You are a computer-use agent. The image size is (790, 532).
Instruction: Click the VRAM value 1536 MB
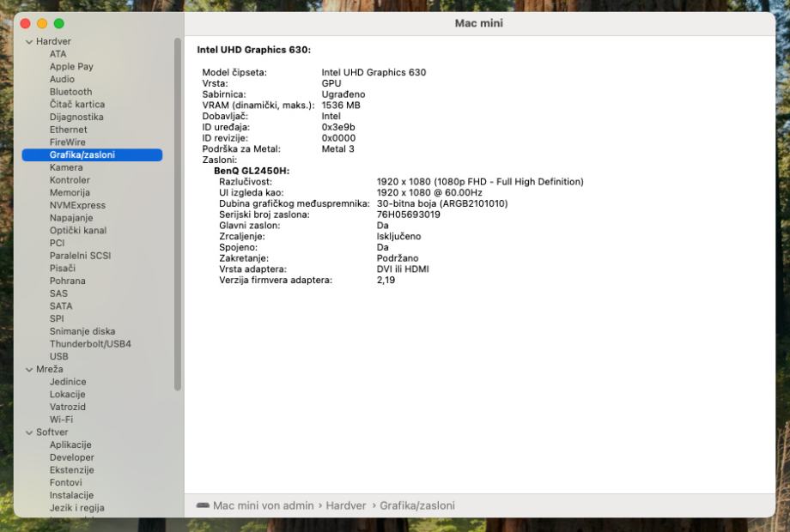pyautogui.click(x=341, y=106)
